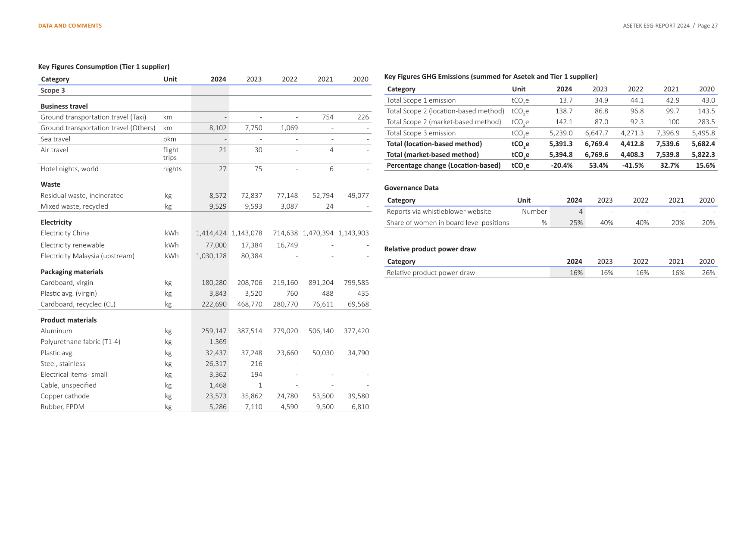Select 'Total Scope 2 (market-based method)' label
The image size is (756, 535).
tap(444, 122)
